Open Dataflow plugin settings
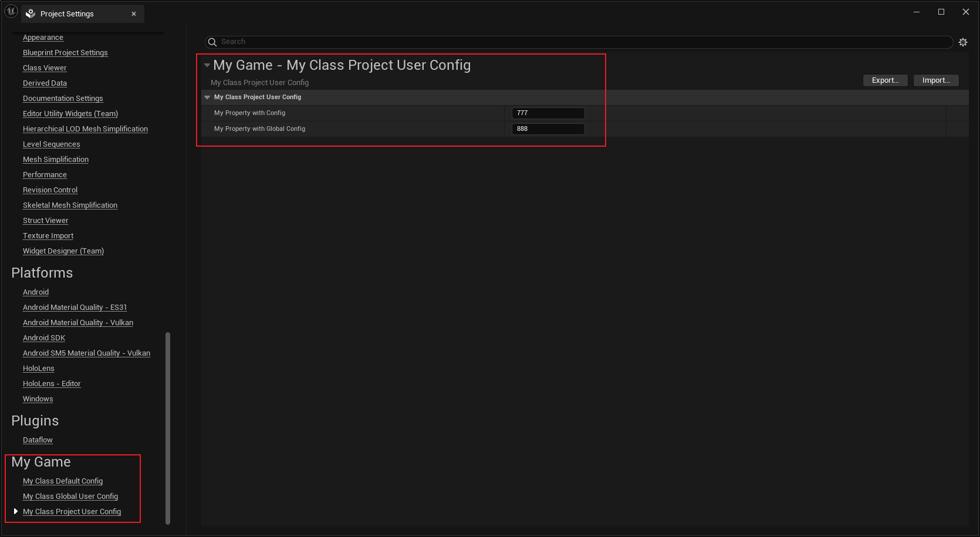The image size is (980, 537). 38,440
